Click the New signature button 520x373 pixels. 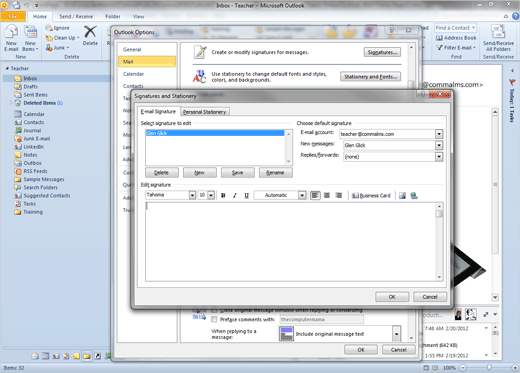199,173
